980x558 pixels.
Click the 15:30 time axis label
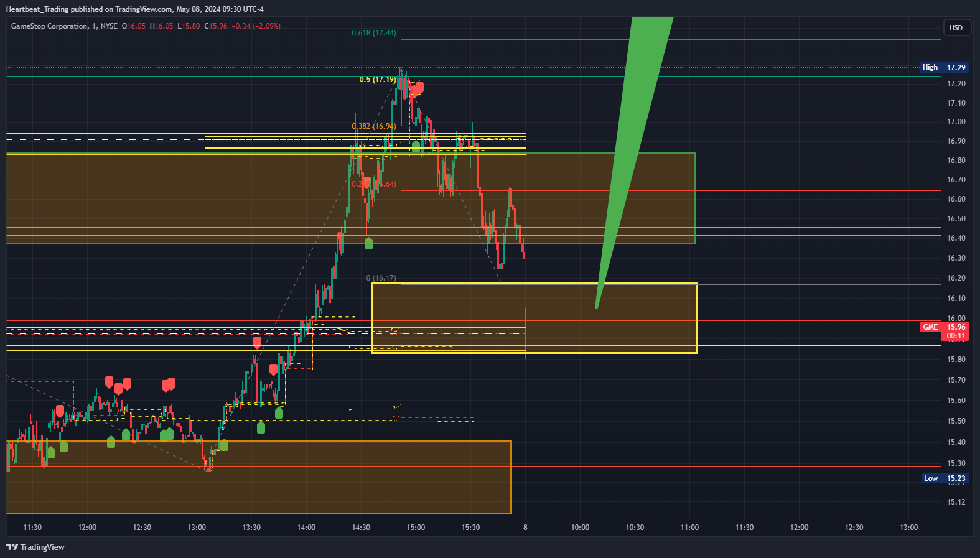pos(470,528)
